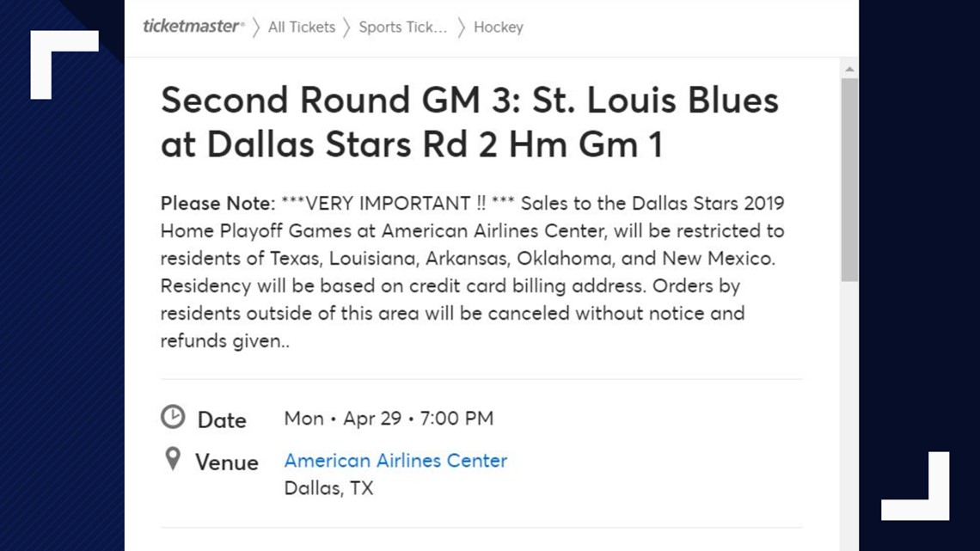Click the Please Note restriction paragraph

pyautogui.click(x=472, y=272)
